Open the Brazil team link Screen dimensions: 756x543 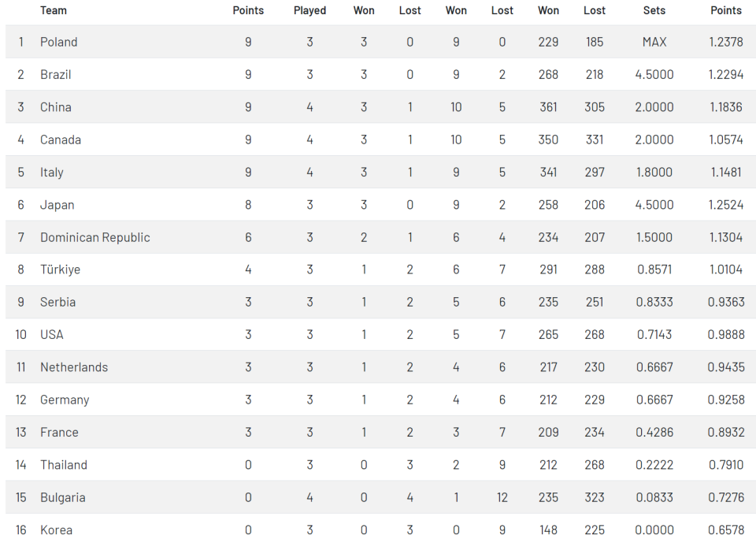click(56, 75)
